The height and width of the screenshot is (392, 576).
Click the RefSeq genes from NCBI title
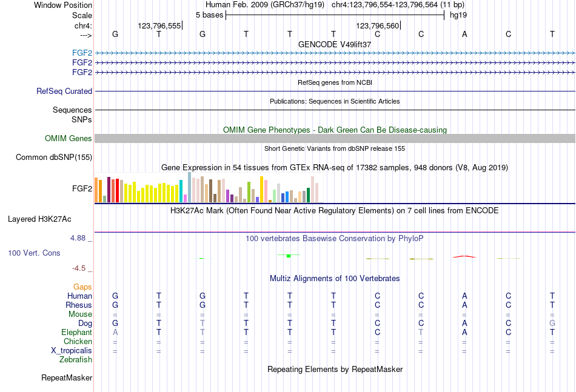[335, 82]
